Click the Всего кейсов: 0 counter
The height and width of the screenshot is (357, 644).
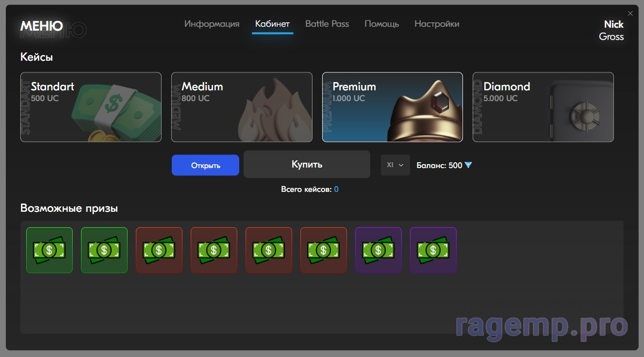(310, 189)
